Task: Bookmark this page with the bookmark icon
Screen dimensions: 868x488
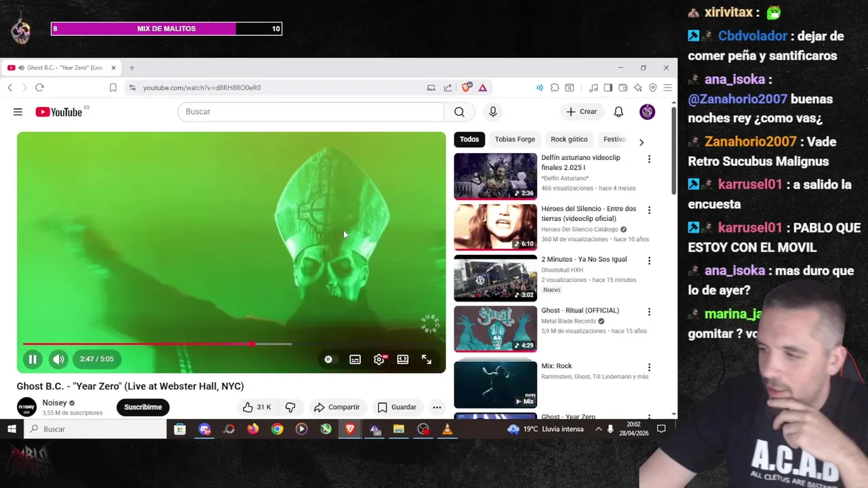Action: (x=113, y=87)
